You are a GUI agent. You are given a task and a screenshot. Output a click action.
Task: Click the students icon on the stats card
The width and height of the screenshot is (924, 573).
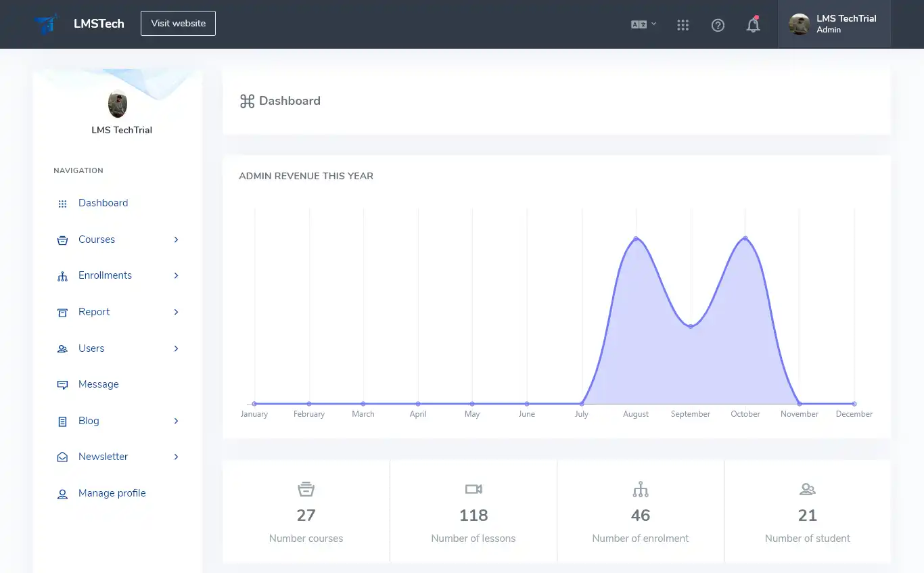807,488
